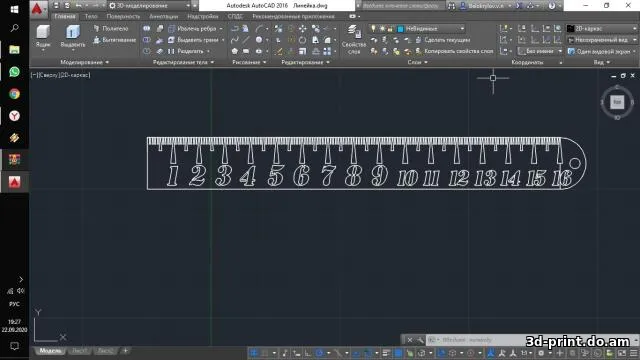This screenshot has height=360, width=640.
Task: Open status bar customization menu icon
Action: pyautogui.click(x=633, y=353)
